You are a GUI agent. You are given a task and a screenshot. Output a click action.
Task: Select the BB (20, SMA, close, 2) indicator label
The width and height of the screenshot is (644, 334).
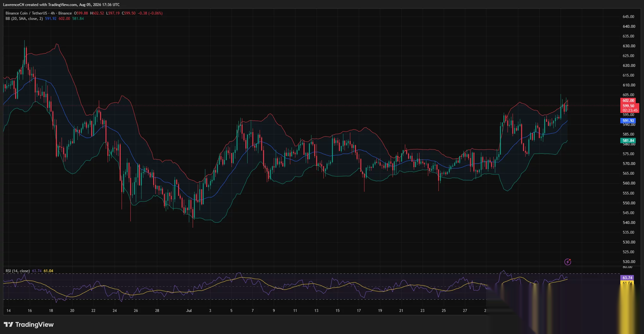click(x=24, y=19)
